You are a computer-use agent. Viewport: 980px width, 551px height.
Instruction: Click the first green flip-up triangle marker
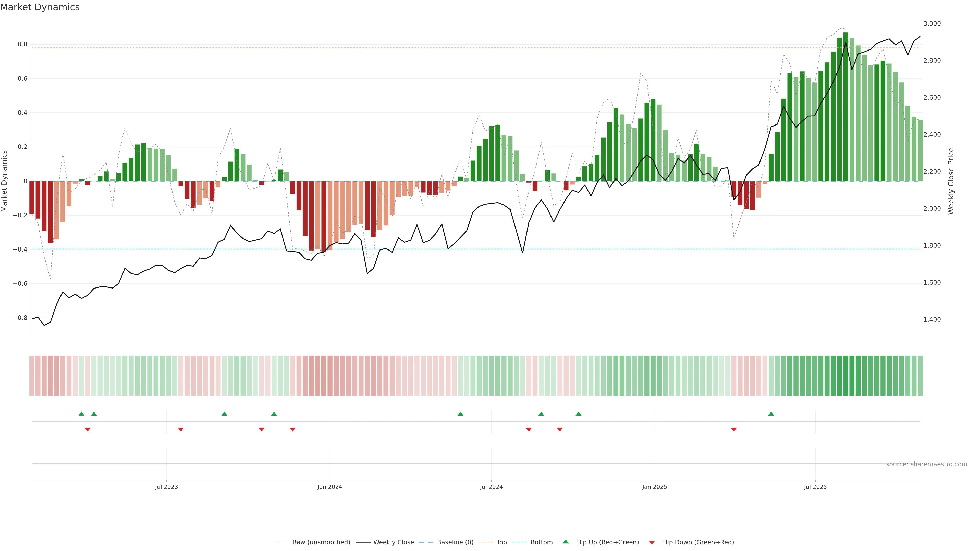pyautogui.click(x=81, y=414)
